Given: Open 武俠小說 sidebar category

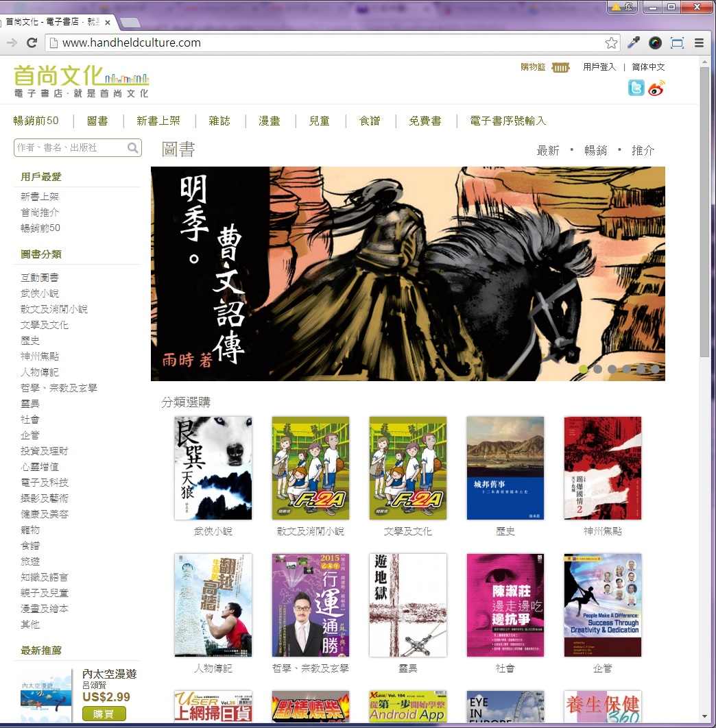Looking at the screenshot, I should pyautogui.click(x=40, y=293).
